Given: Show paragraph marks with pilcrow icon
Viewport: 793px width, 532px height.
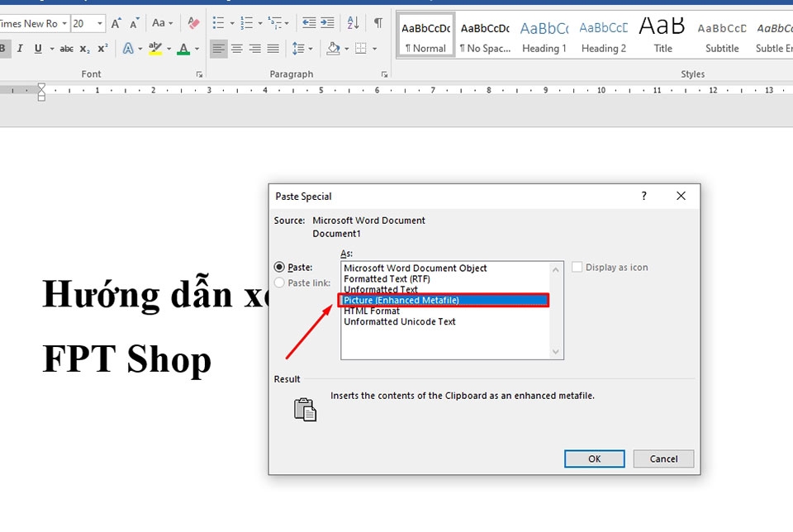Looking at the screenshot, I should [378, 23].
